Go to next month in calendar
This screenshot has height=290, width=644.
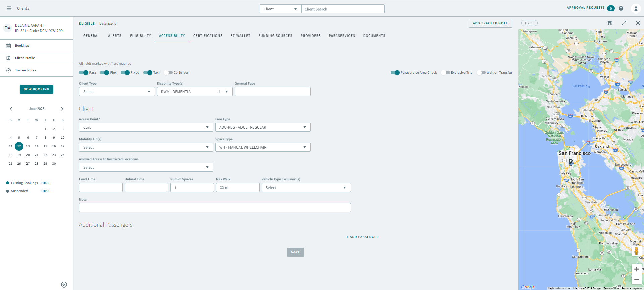[x=62, y=109]
